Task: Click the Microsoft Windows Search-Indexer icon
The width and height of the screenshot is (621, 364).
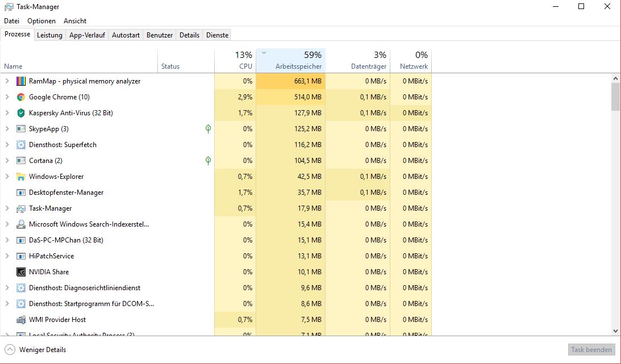Action: [20, 224]
